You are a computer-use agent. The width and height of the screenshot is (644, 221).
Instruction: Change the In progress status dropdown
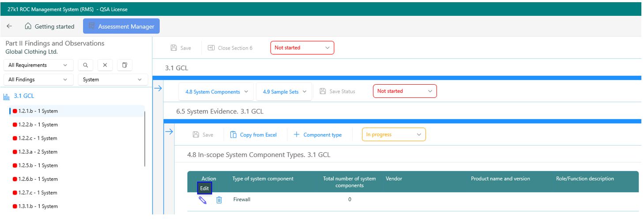(394, 135)
